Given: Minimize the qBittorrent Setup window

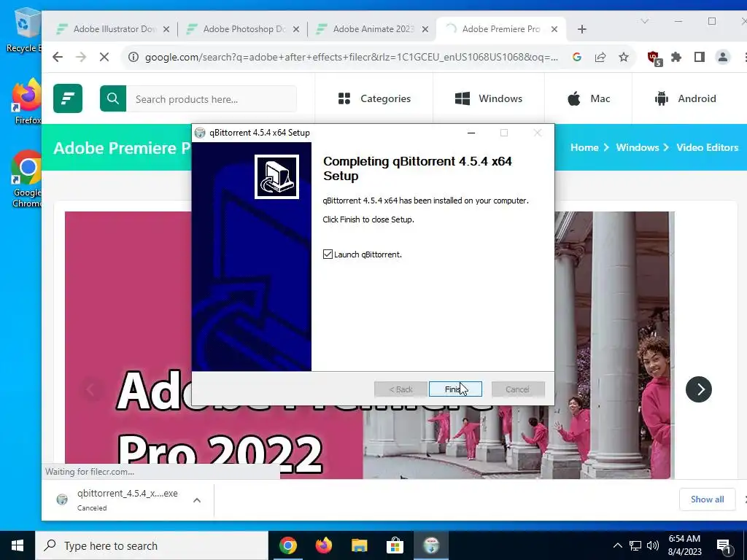Looking at the screenshot, I should (x=471, y=133).
